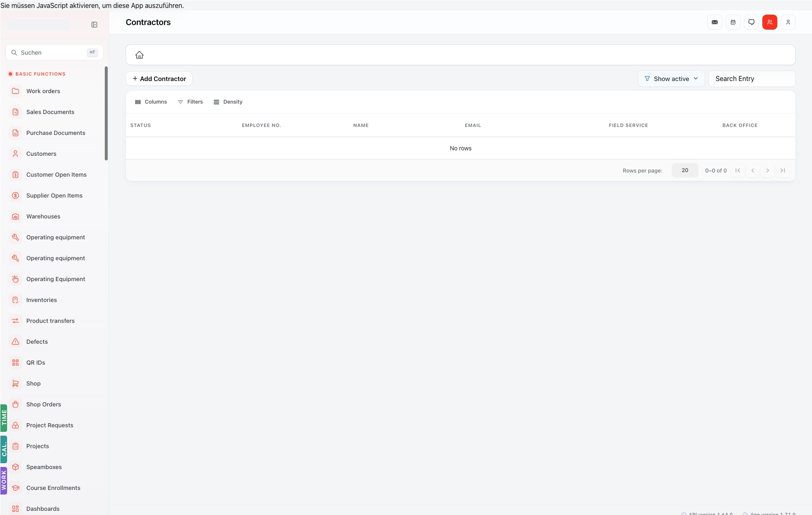Viewport: 812px width, 515px height.
Task: Click the Supplier Open Items icon
Action: tap(15, 195)
